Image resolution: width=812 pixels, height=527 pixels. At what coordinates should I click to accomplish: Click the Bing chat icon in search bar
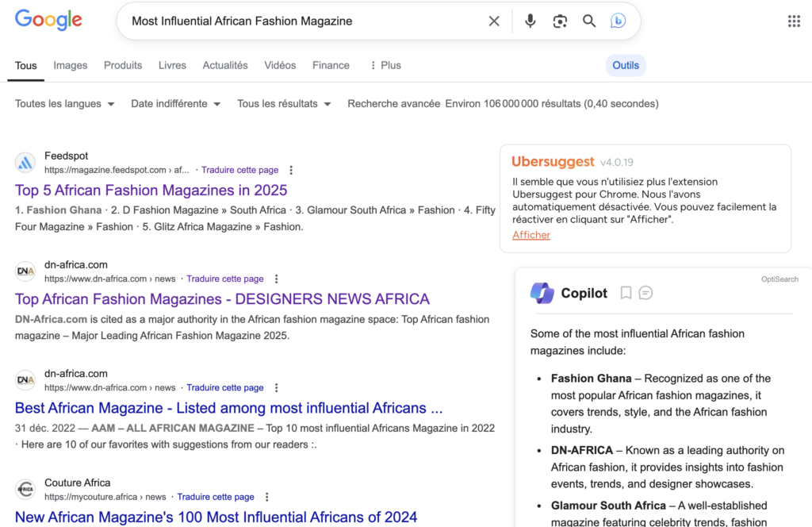point(617,21)
